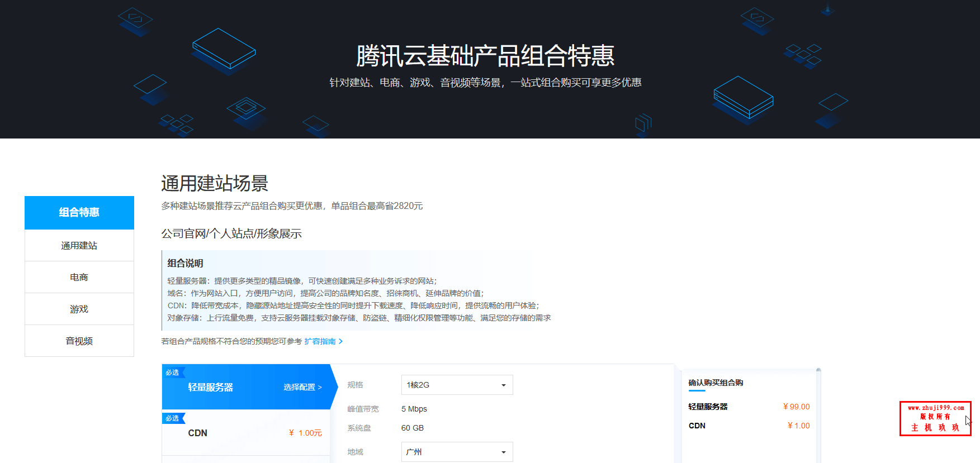Click the 必选 badge on CDN
Viewport: 980px width, 463px height.
coord(173,418)
